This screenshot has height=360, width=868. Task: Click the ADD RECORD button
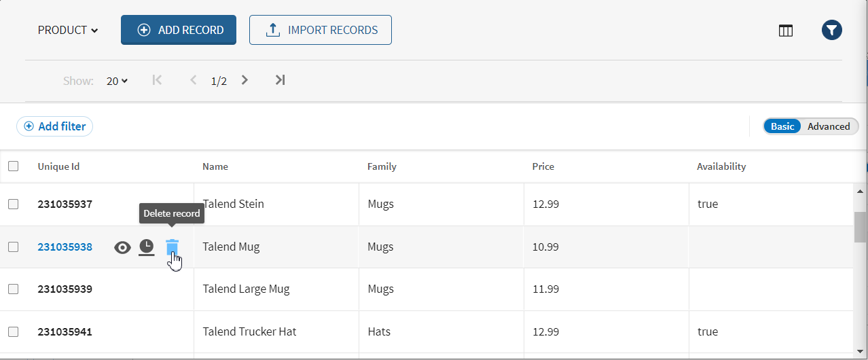(x=179, y=30)
